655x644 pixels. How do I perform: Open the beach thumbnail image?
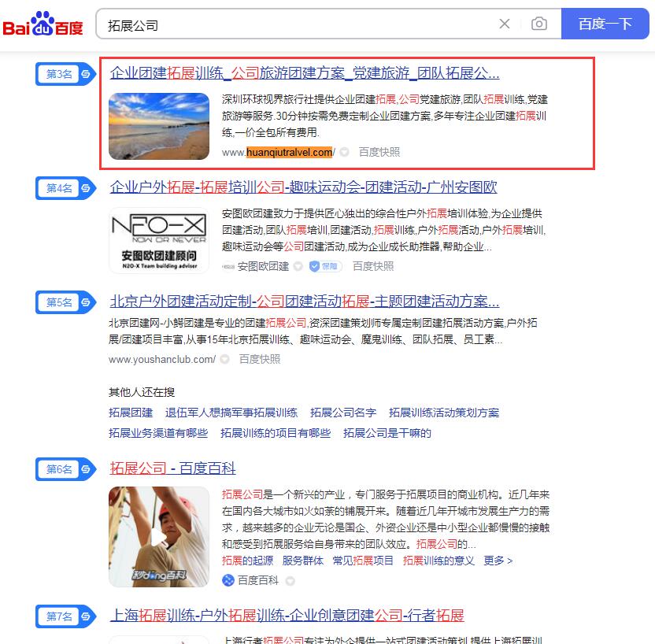[159, 126]
